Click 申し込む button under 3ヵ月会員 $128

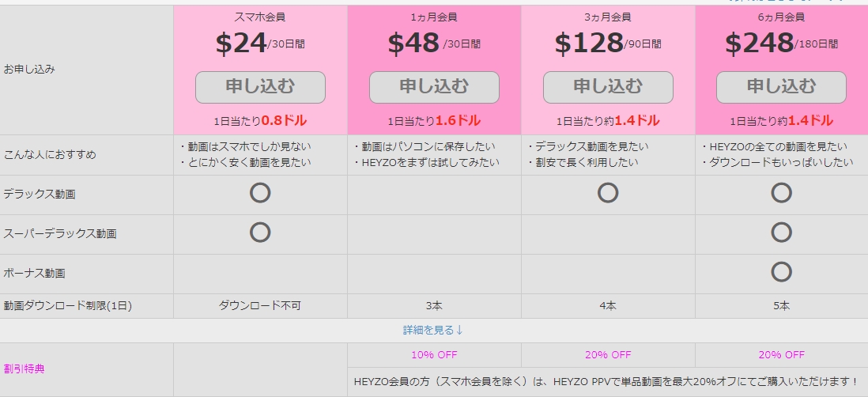[x=608, y=87]
